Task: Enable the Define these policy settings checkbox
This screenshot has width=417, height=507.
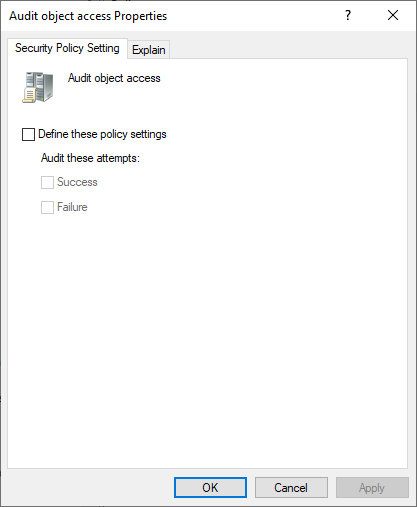Action: point(28,134)
